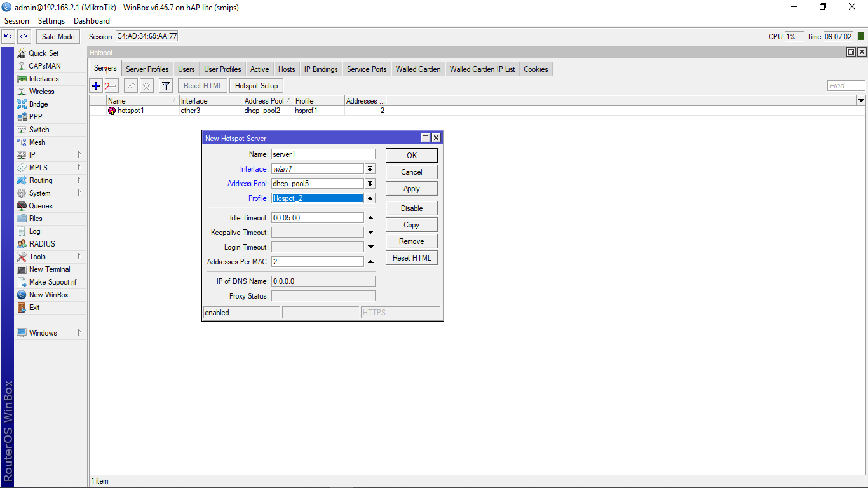Switch to IP Bindings tab
This screenshot has height=488, width=868.
(x=321, y=69)
